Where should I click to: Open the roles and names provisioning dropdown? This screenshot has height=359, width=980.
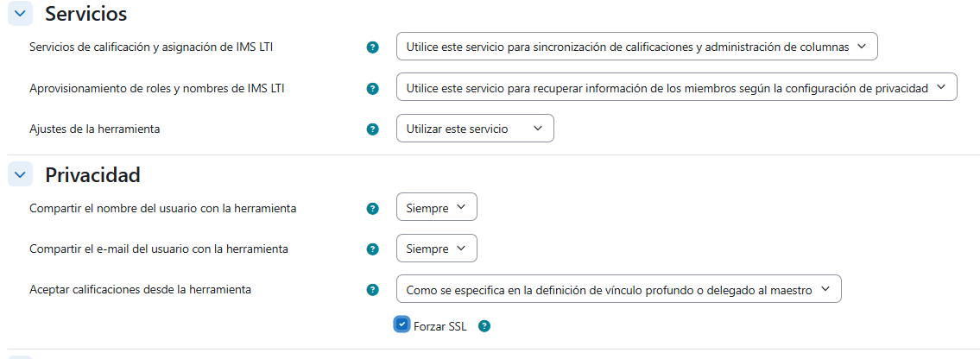click(x=676, y=87)
